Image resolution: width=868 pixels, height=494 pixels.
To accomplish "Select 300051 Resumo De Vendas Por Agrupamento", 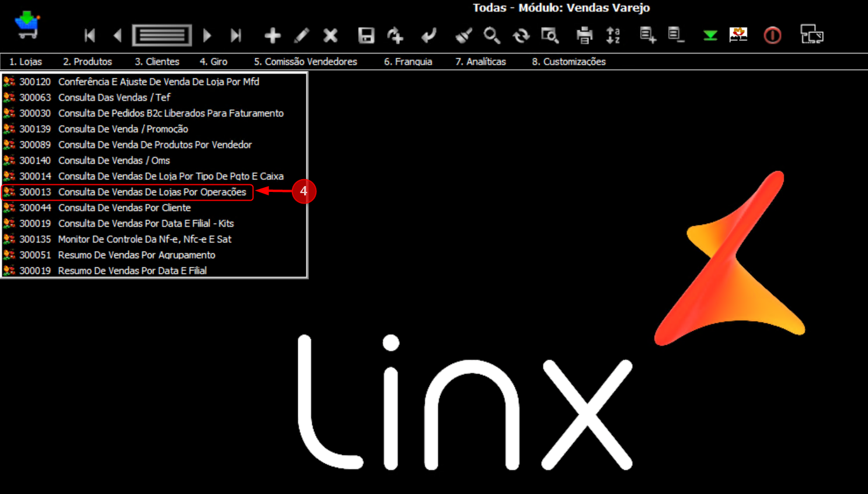I will tap(154, 255).
